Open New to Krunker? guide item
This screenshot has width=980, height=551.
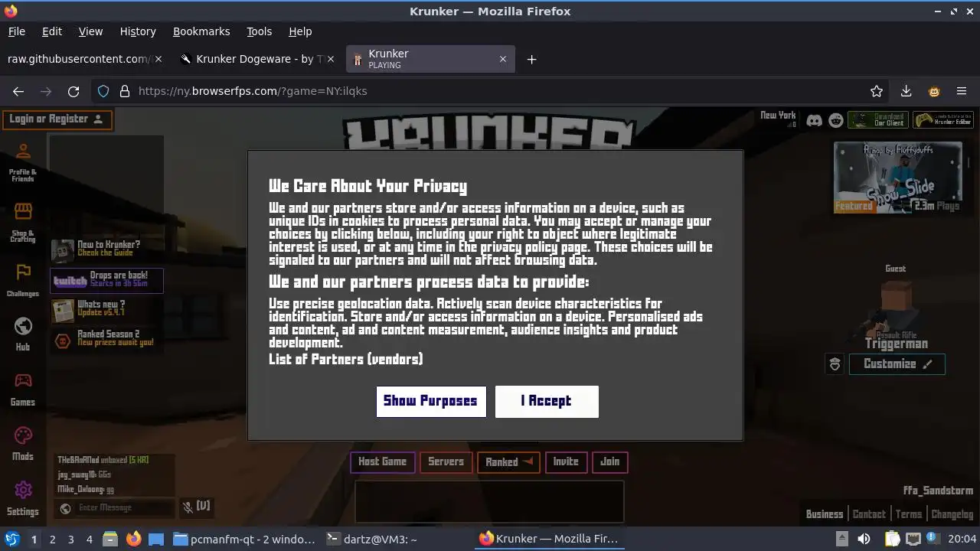click(107, 249)
